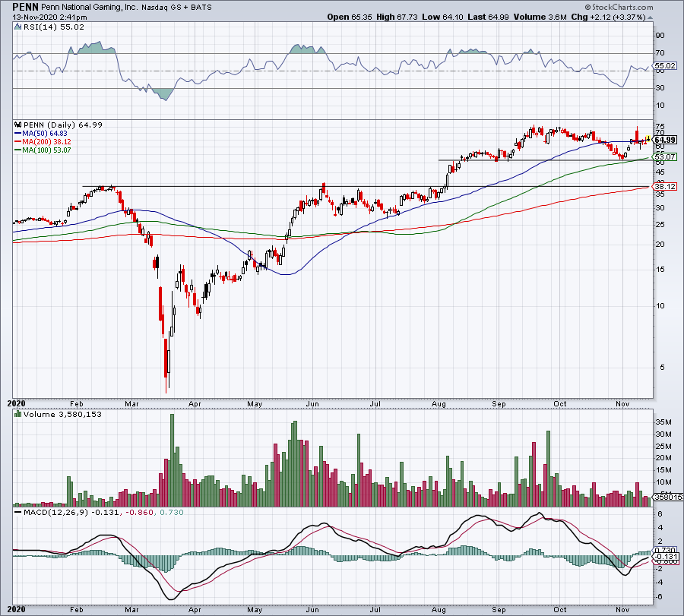Image resolution: width=684 pixels, height=616 pixels.
Task: Click the 25 price level on right axis
Action: [660, 225]
